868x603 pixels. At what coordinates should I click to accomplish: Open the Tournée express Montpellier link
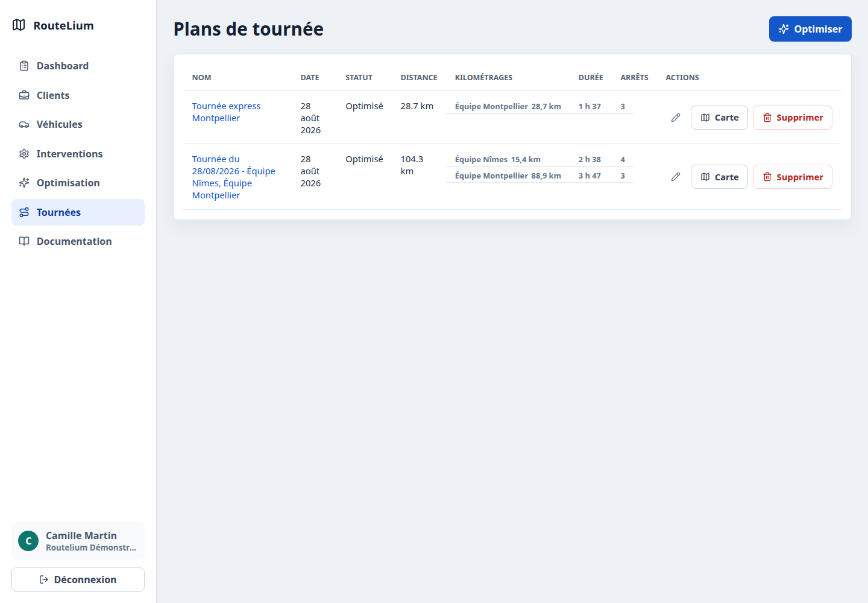(226, 112)
